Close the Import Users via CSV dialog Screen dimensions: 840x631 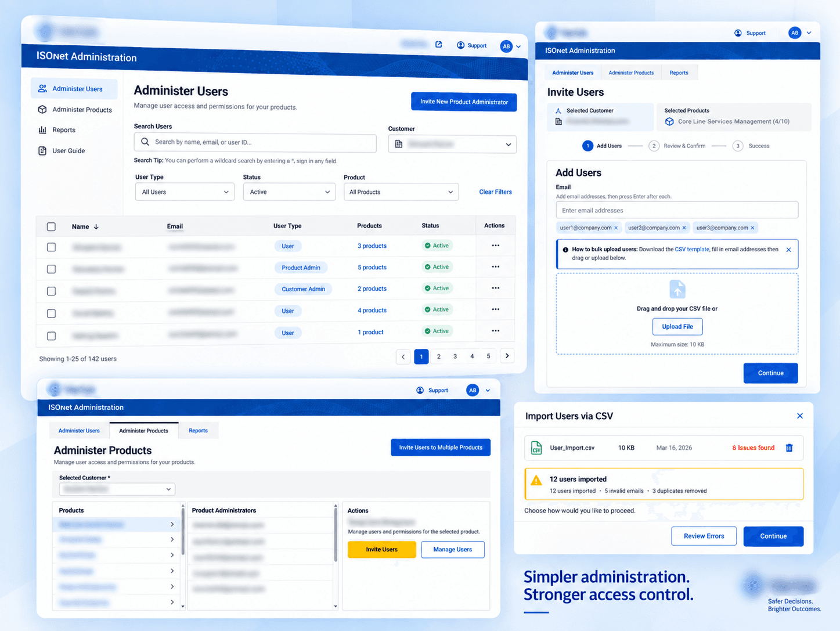tap(800, 416)
